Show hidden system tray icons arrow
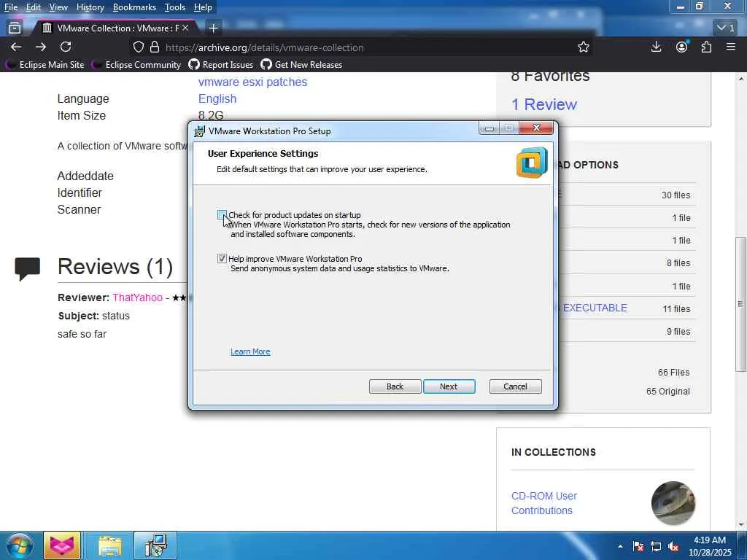Screen dimensions: 747x560 (x=620, y=546)
